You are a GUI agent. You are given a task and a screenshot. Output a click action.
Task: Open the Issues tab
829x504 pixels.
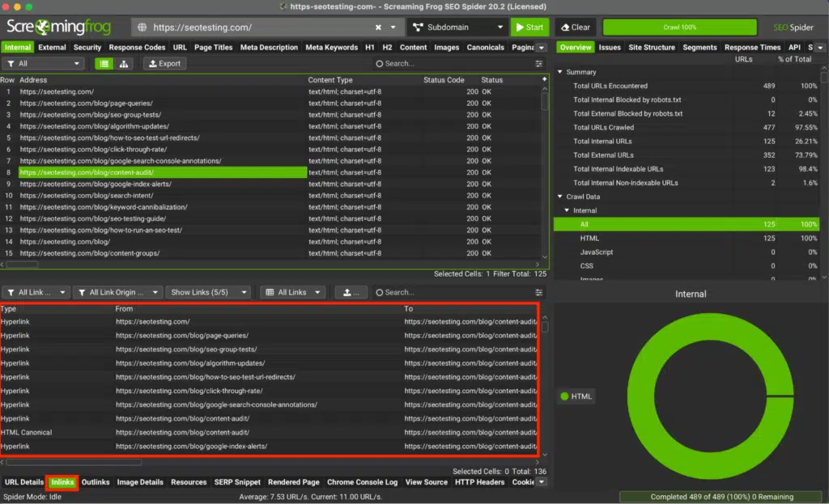(x=610, y=47)
